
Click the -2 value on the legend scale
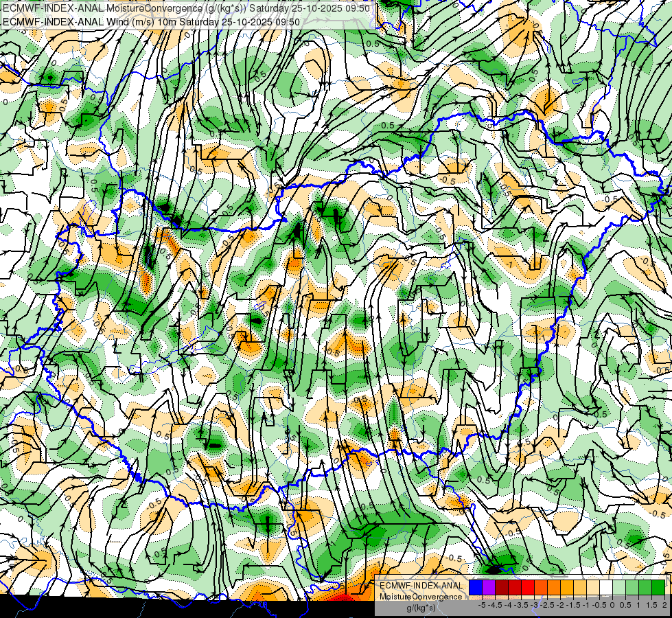[x=560, y=605]
